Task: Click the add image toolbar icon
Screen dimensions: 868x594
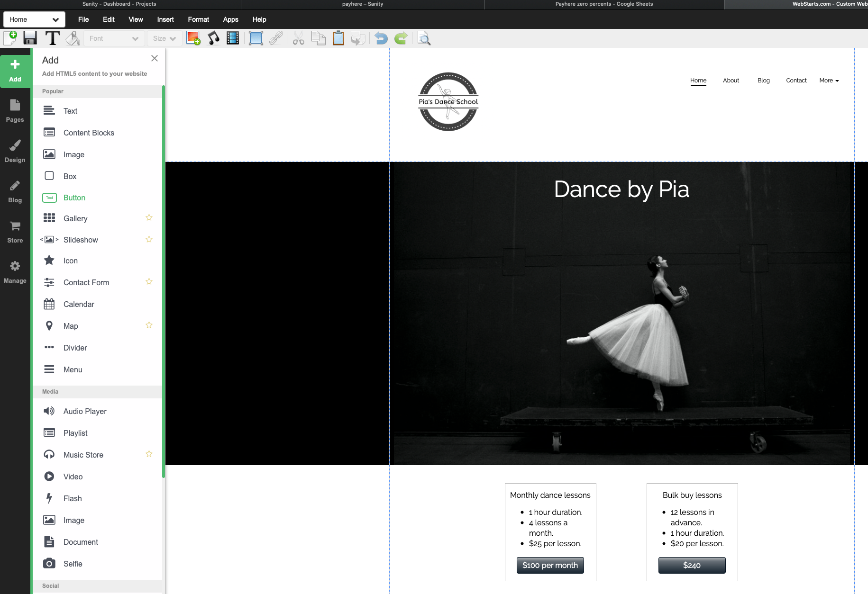Action: 193,38
